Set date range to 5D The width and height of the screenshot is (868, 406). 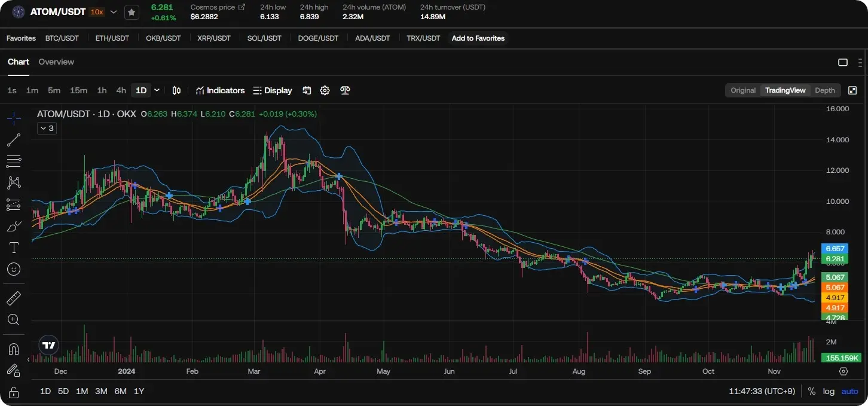pos(63,392)
